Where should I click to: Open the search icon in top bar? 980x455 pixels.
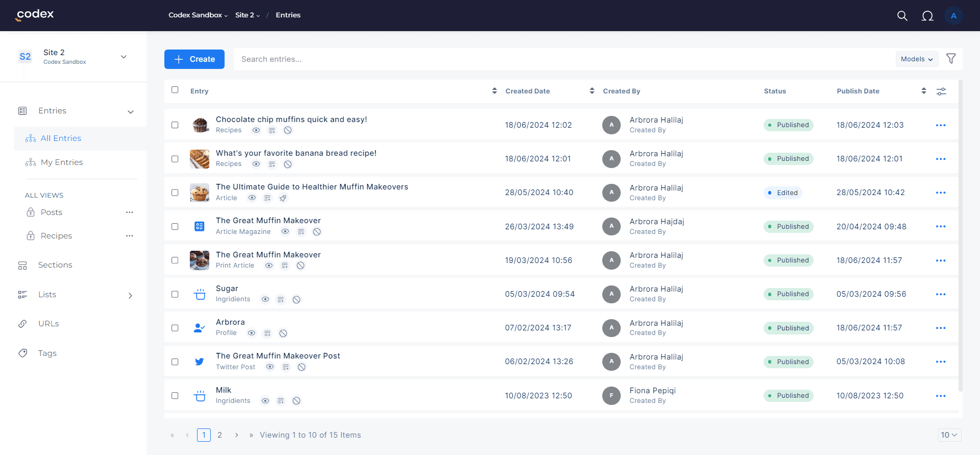pyautogui.click(x=902, y=16)
